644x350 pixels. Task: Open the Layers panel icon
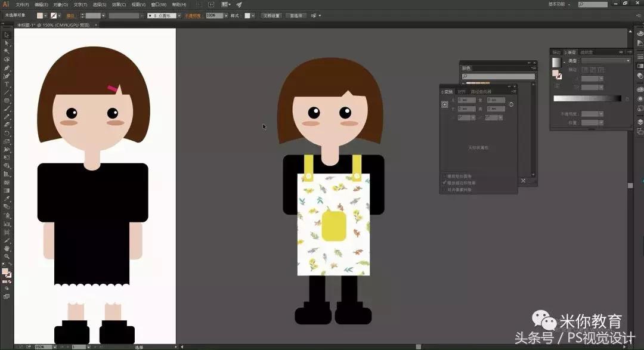[640, 122]
